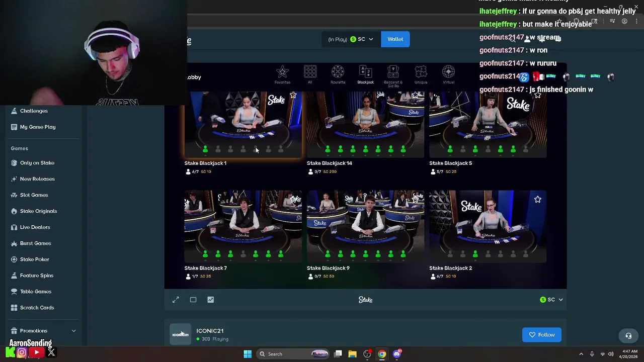This screenshot has height=362, width=644.
Task: Open the Baccarat & Sic Bo category
Action: point(393,76)
